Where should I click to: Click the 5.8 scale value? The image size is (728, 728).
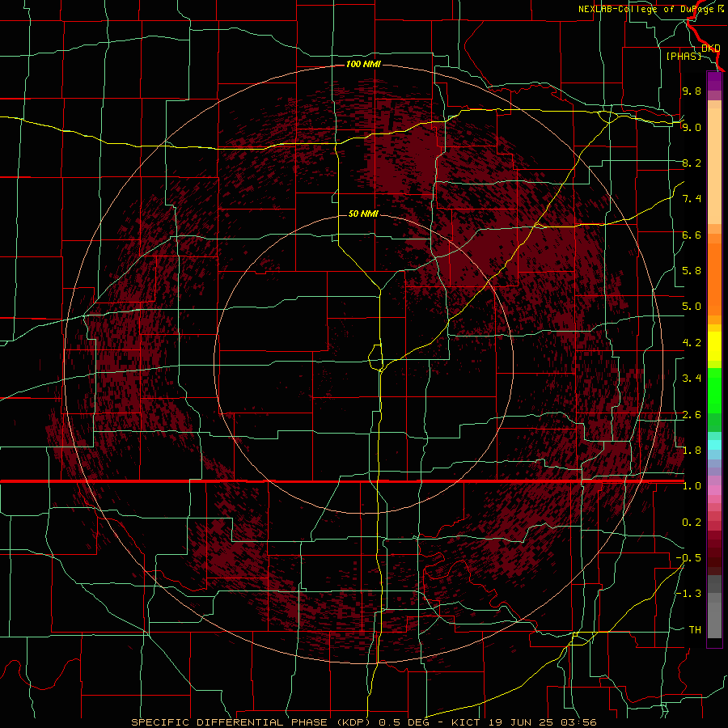click(692, 271)
